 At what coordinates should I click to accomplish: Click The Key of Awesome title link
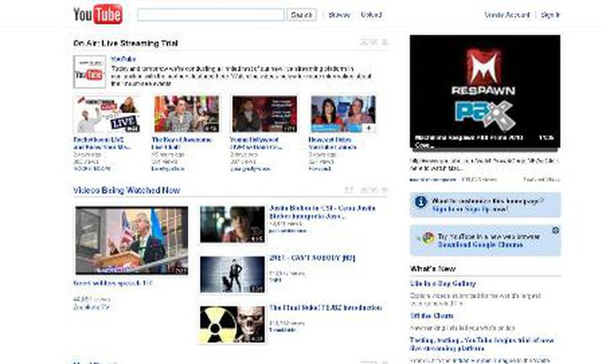pos(182,144)
